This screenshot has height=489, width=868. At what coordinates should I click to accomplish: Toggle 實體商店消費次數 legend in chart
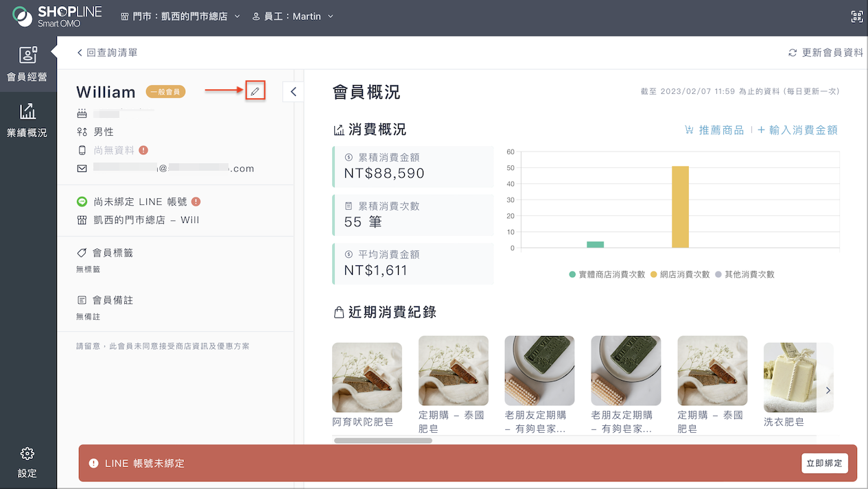coord(607,274)
